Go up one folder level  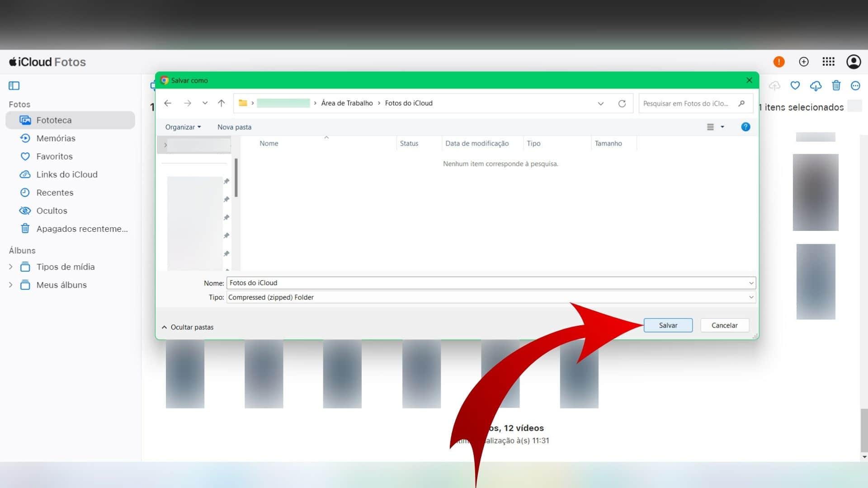pos(221,103)
